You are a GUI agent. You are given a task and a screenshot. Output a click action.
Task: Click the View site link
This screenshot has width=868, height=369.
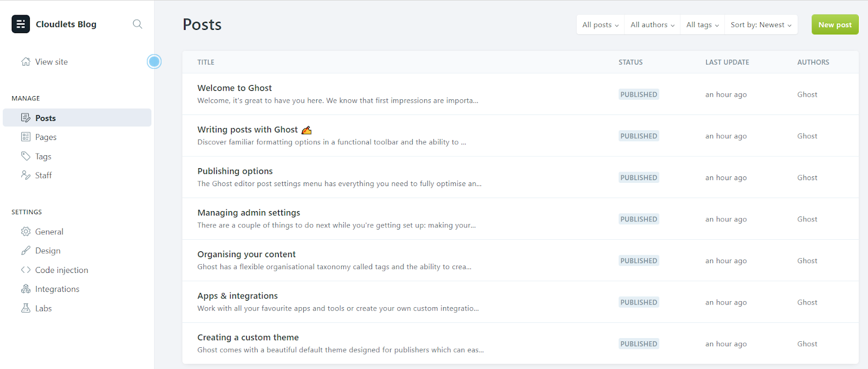(51, 61)
